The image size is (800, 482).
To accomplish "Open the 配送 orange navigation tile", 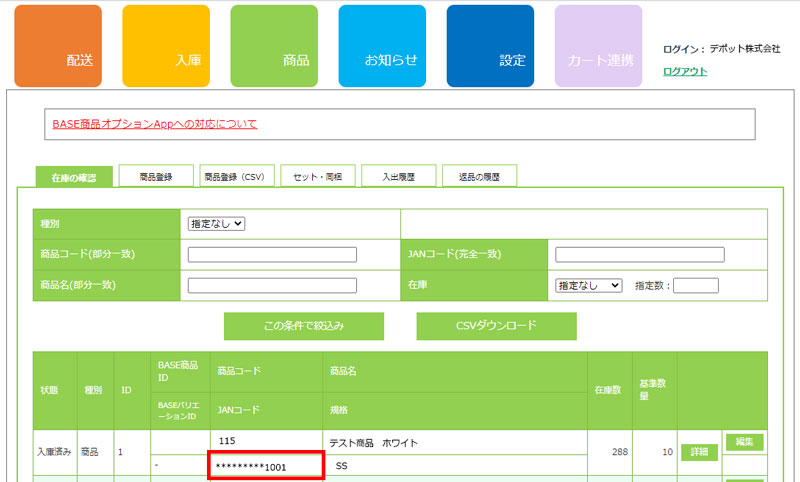I will coord(58,46).
